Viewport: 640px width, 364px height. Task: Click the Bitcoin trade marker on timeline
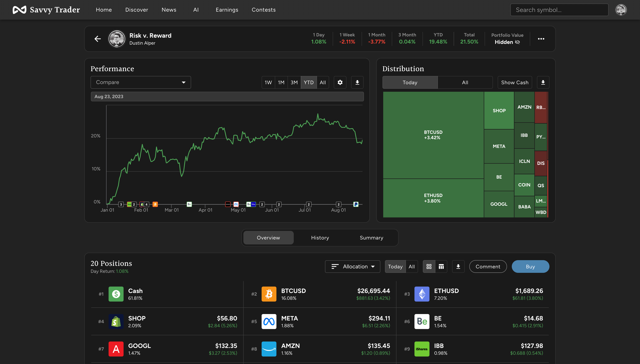155,204
